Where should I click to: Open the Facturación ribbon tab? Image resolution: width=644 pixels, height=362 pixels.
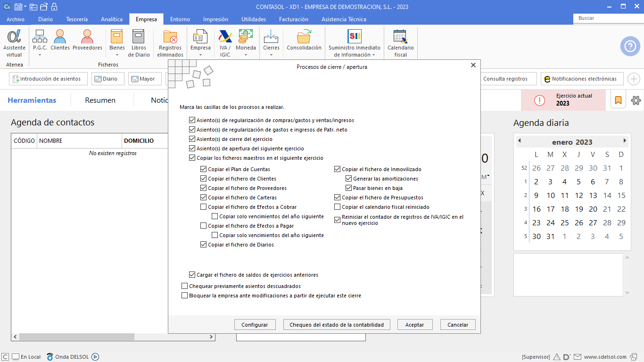(x=293, y=19)
